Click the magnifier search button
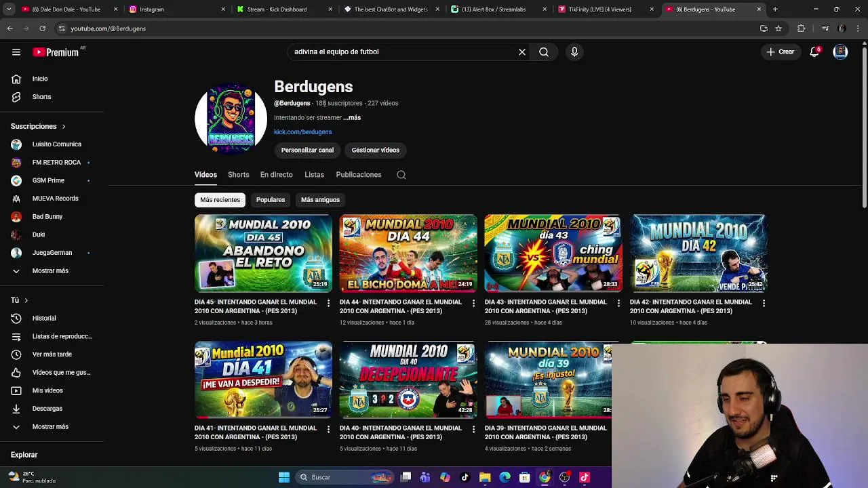The height and width of the screenshot is (488, 868). click(x=544, y=52)
